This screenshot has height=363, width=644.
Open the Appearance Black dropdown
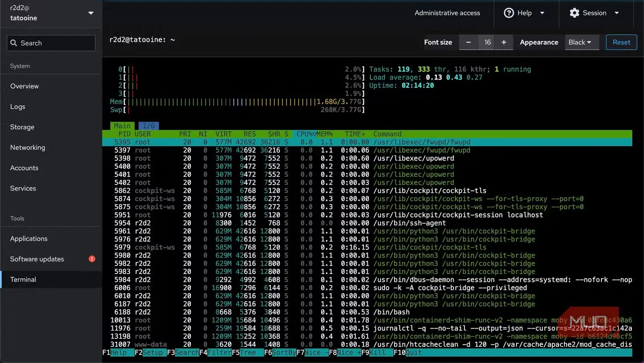point(582,42)
